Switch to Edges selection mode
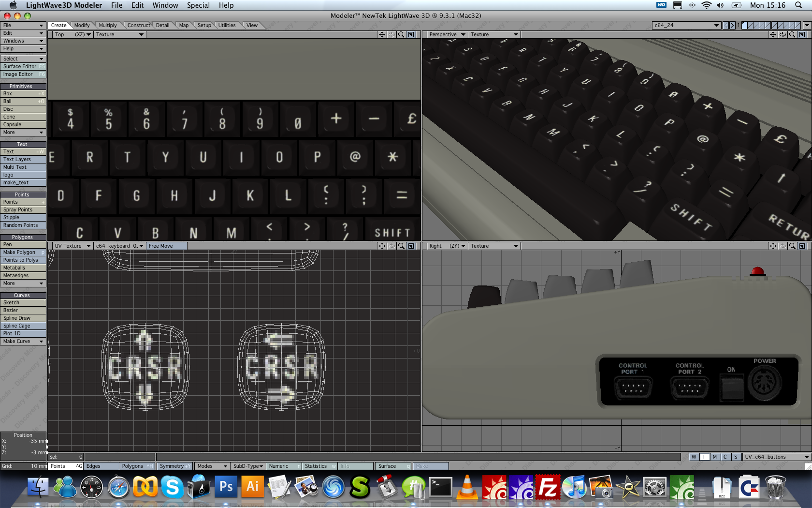812x508 pixels. pos(101,466)
